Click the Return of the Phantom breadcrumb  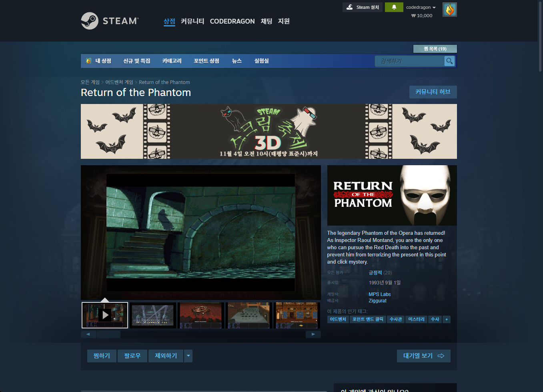[x=164, y=82]
